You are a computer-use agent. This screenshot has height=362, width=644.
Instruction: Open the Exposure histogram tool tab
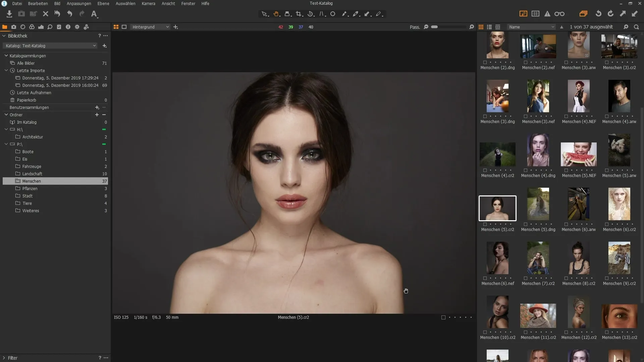pos(41,27)
